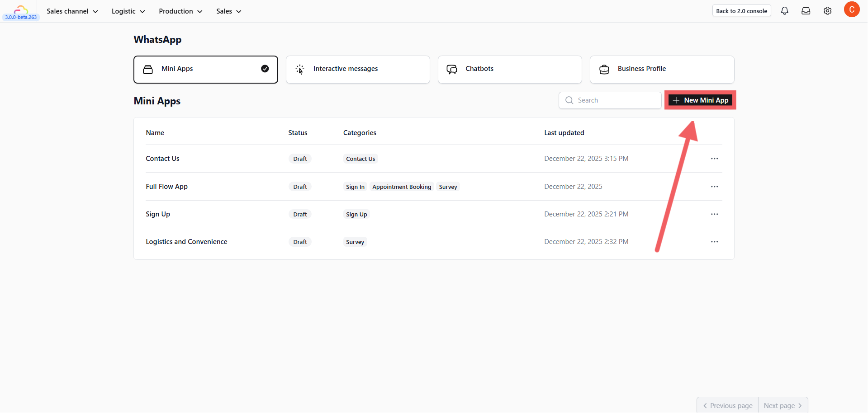
Task: Click the Draft badge in the Sign Up row
Action: point(300,215)
